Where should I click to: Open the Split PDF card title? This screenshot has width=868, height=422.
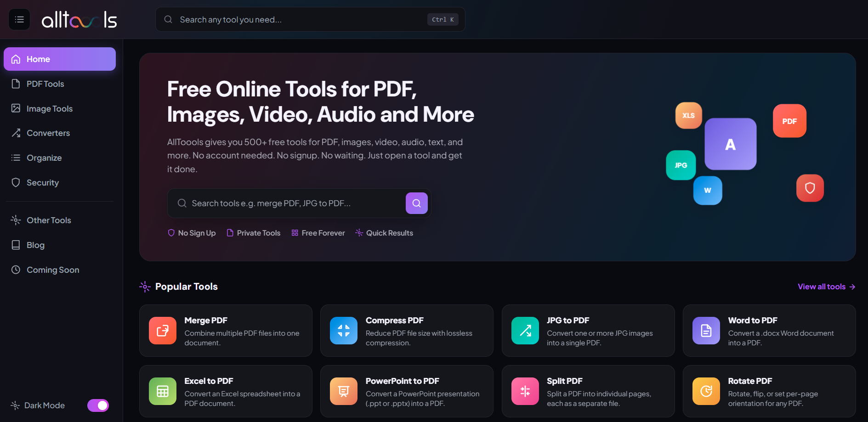point(565,381)
